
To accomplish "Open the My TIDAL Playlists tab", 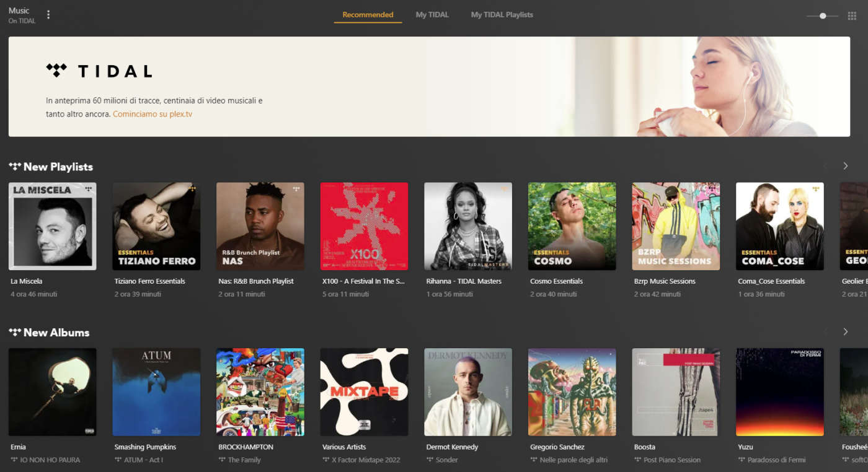I will (x=502, y=15).
